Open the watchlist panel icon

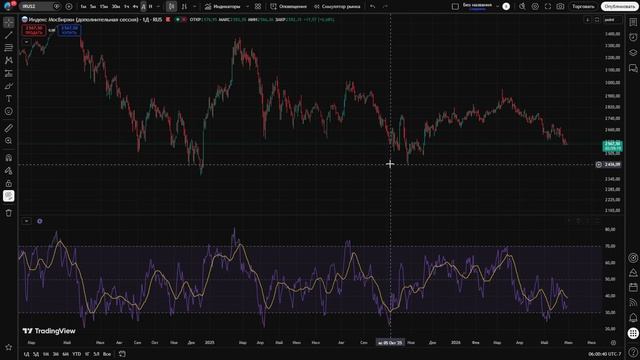click(633, 22)
